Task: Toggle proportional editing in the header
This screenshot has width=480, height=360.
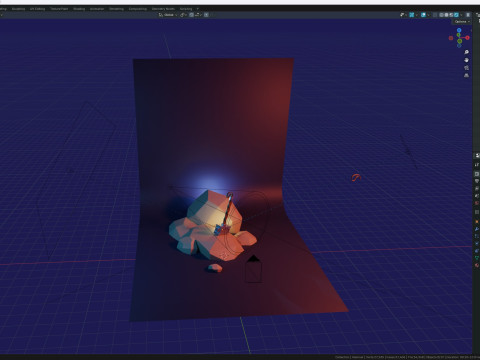Action: (206, 15)
